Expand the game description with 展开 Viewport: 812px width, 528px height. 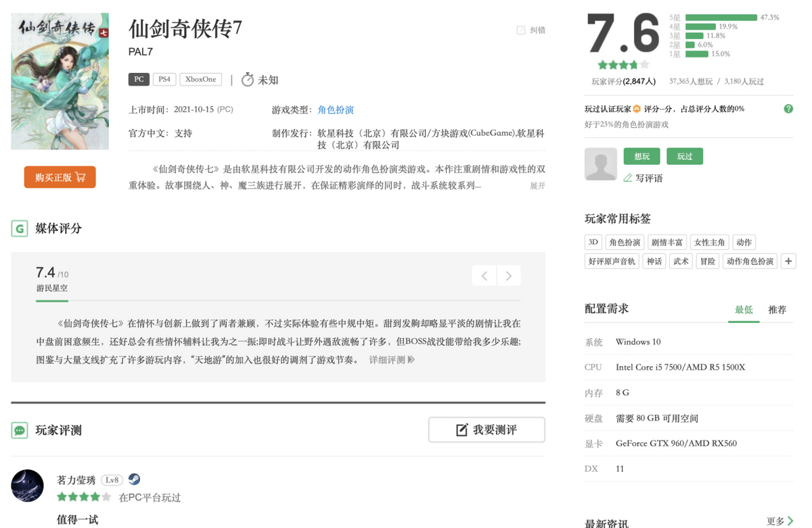click(537, 186)
